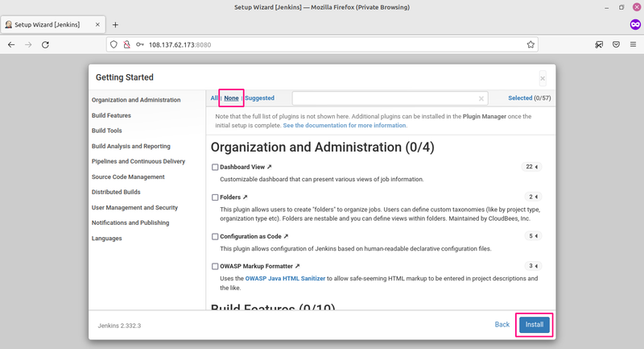The width and height of the screenshot is (644, 349).
Task: Click the Jenkins 2.332.3 version text
Action: [119, 326]
